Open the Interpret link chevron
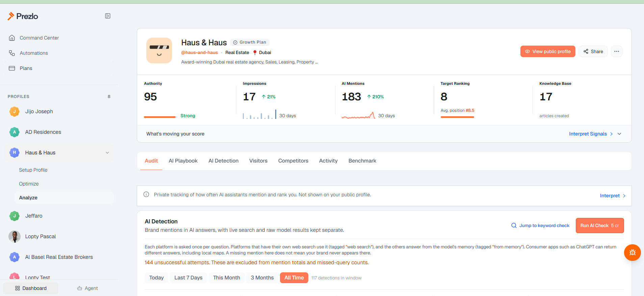The width and height of the screenshot is (644, 296). coord(624,196)
